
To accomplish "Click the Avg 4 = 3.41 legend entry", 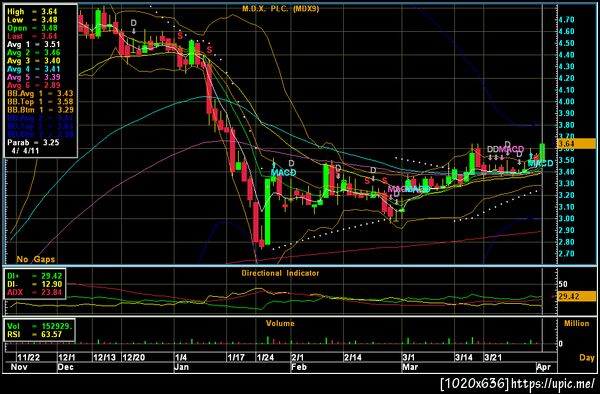I will pyautogui.click(x=34, y=69).
